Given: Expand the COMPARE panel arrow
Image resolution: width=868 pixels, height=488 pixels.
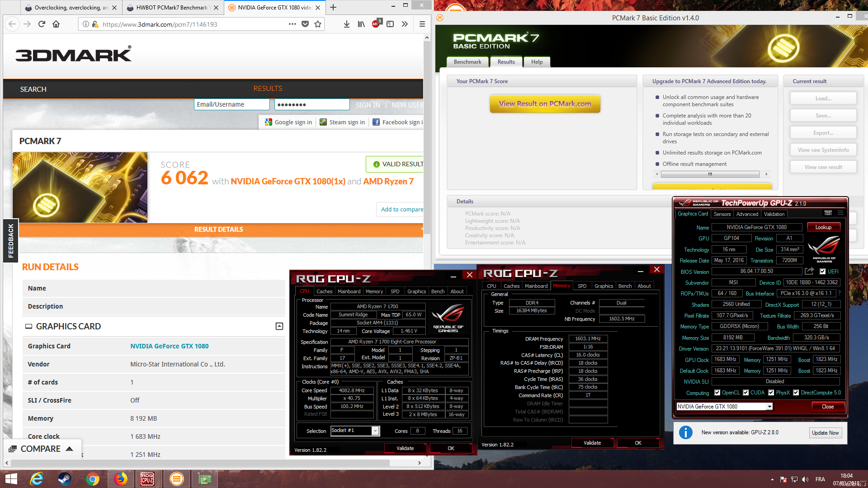Looking at the screenshot, I should click(70, 449).
